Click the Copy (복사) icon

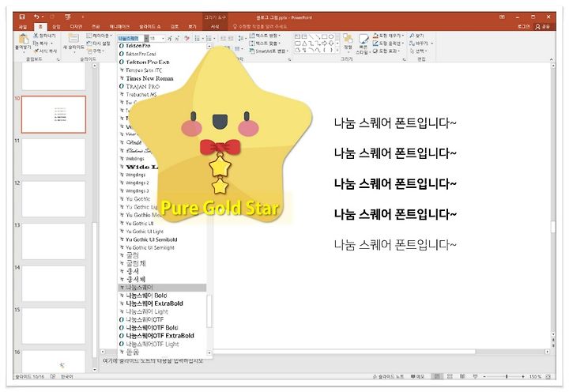(36, 43)
